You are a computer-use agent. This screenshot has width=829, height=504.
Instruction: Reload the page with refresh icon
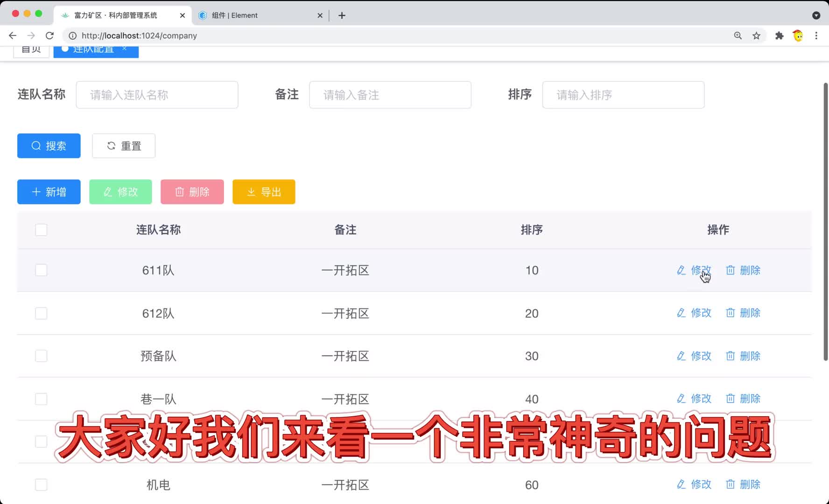coord(49,35)
